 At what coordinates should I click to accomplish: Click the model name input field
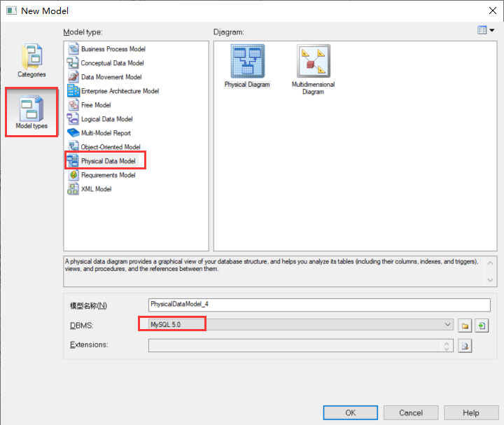point(319,305)
